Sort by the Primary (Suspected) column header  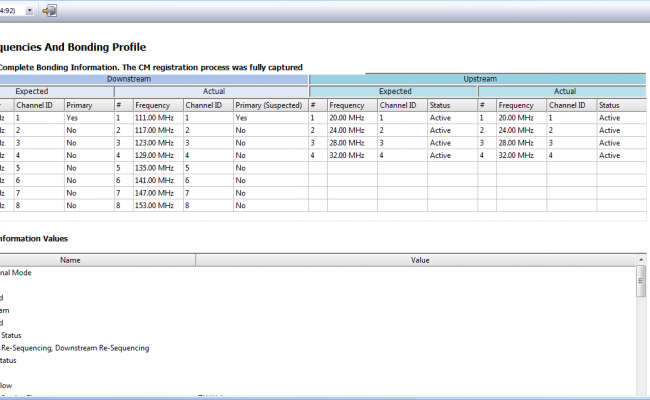pyautogui.click(x=267, y=105)
